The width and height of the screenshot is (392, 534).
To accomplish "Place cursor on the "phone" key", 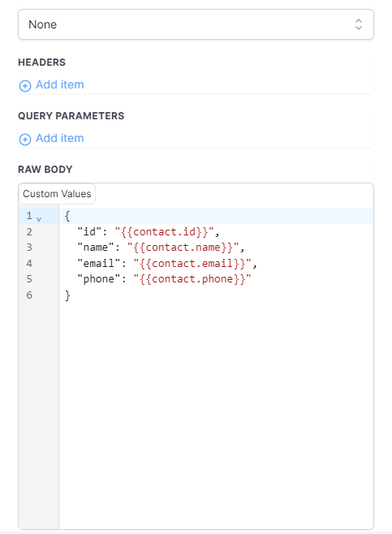I will (99, 279).
